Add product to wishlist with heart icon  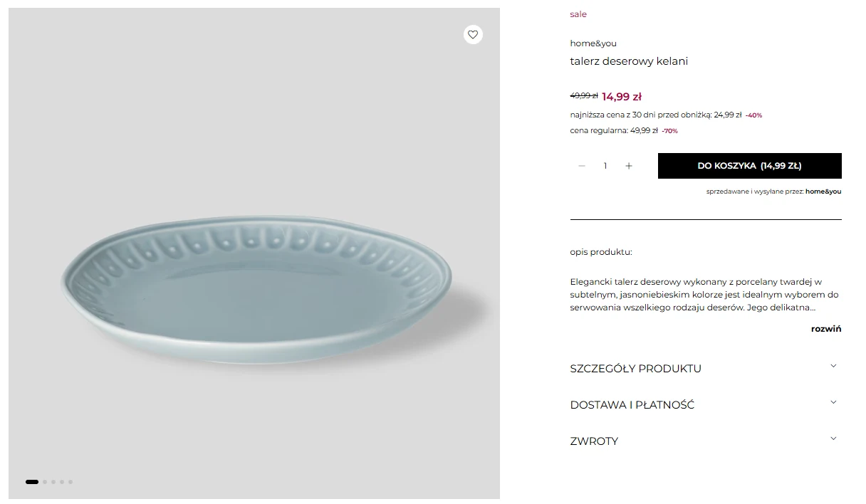point(473,34)
